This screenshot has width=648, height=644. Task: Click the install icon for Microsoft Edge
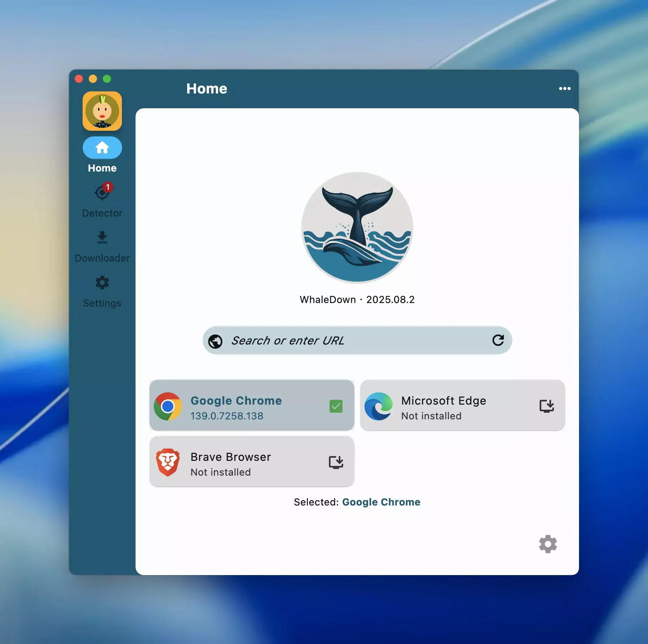[x=547, y=406]
